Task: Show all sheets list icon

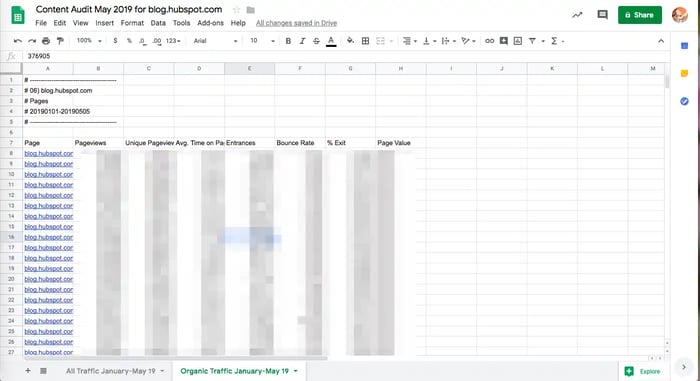Action: [43, 371]
